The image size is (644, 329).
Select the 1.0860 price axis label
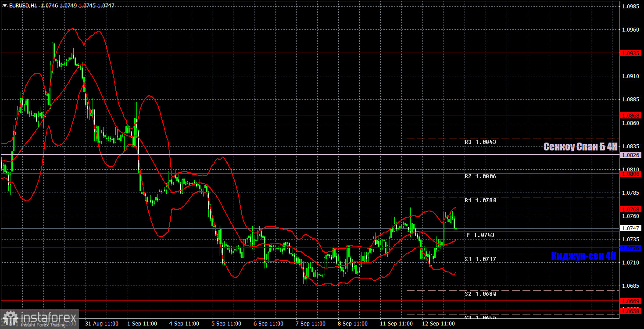[x=631, y=123]
